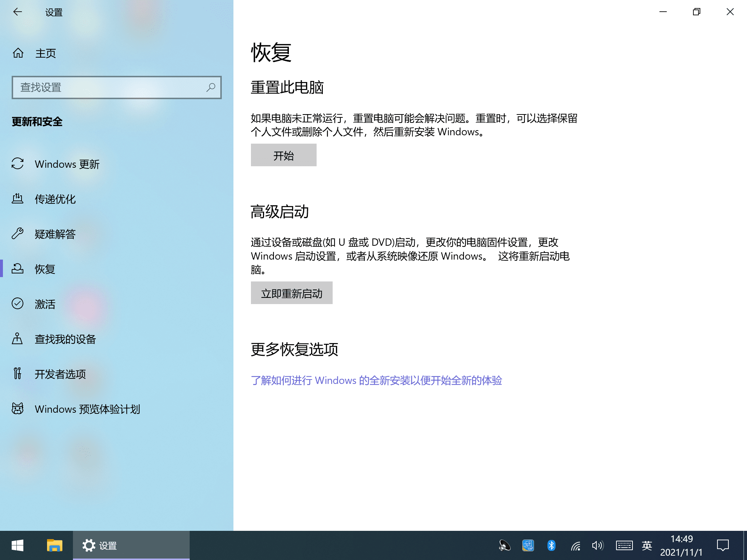Click the back arrow in Settings
The height and width of the screenshot is (560, 747).
pos(18,12)
